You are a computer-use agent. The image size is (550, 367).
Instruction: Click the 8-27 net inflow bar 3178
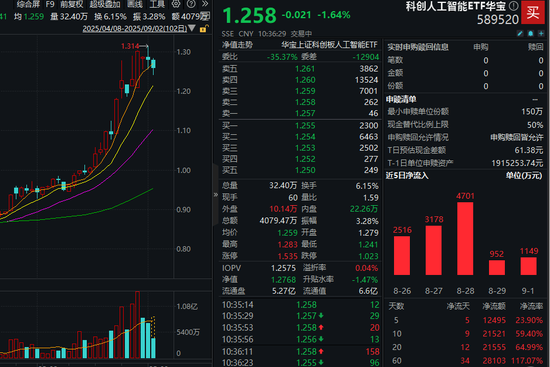click(434, 250)
